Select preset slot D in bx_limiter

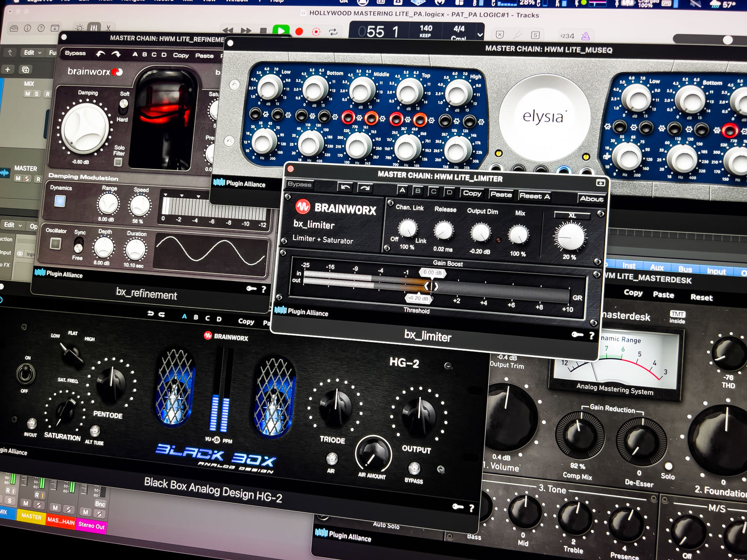[x=449, y=192]
